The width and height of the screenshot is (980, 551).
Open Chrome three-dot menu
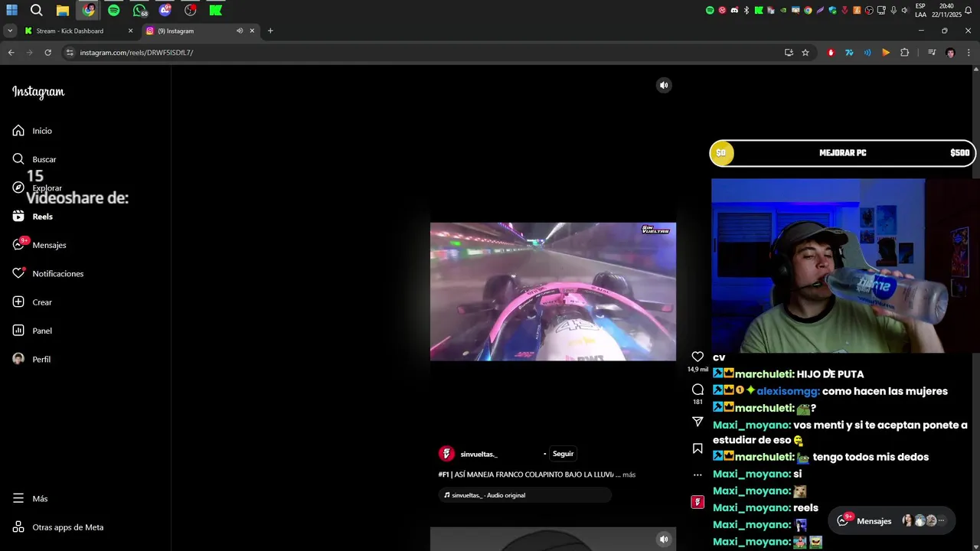click(969, 53)
